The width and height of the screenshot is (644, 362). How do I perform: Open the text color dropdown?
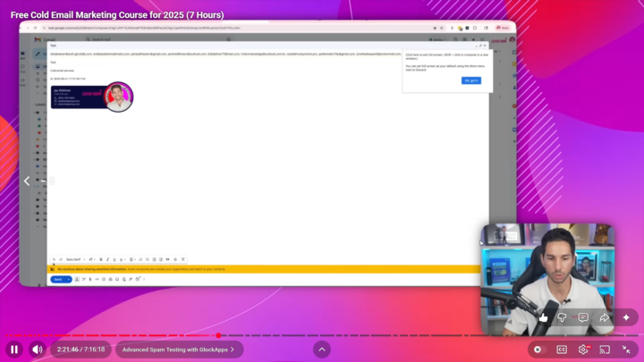[x=123, y=259]
